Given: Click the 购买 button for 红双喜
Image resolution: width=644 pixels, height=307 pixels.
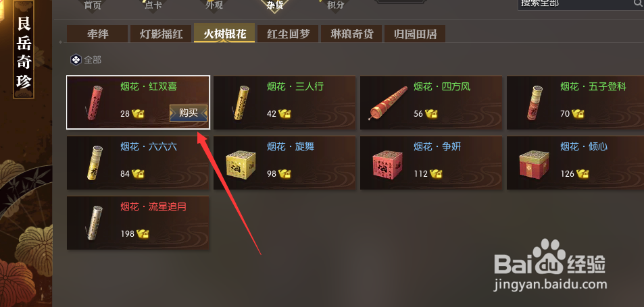Looking at the screenshot, I should (189, 113).
